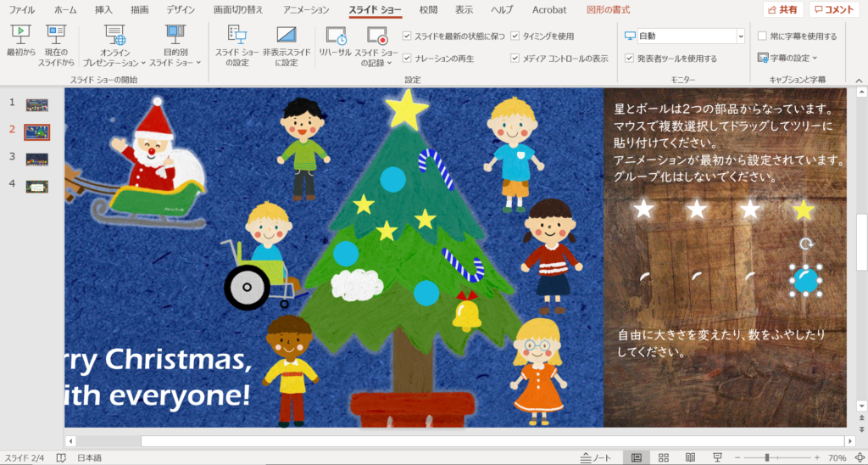Toggle スライドを最新の状態に保つ checkbox
Screen dimensions: 868x465
tap(407, 36)
